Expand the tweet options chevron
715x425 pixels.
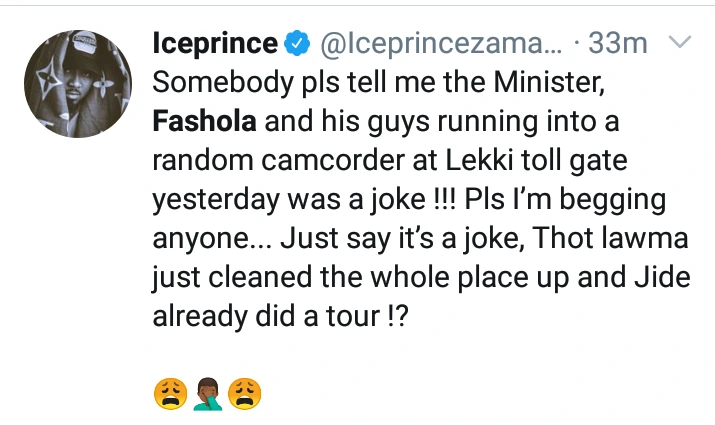679,43
